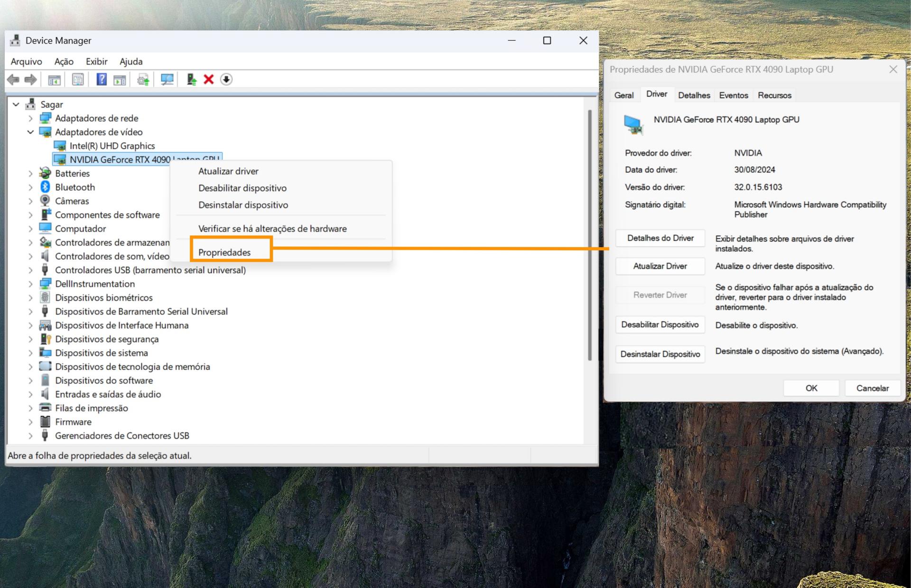Image resolution: width=911 pixels, height=588 pixels.
Task: Click the Properties sheet toolbar icon
Action: pos(78,79)
